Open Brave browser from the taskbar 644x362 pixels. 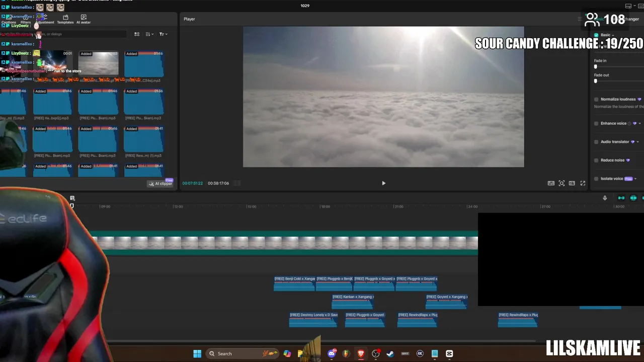coord(361,353)
